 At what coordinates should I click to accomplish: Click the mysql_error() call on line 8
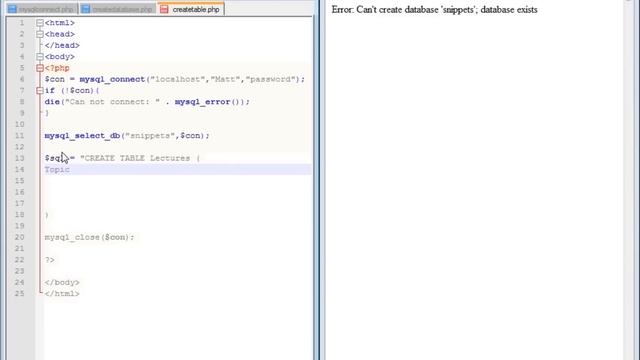pos(209,102)
